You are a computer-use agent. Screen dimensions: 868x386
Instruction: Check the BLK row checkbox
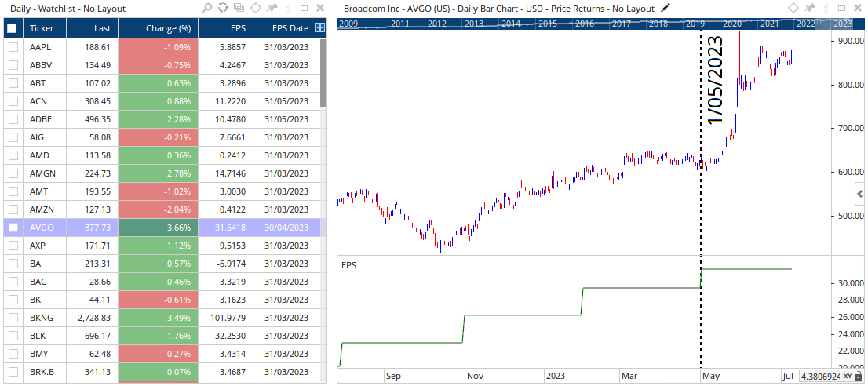[13, 335]
